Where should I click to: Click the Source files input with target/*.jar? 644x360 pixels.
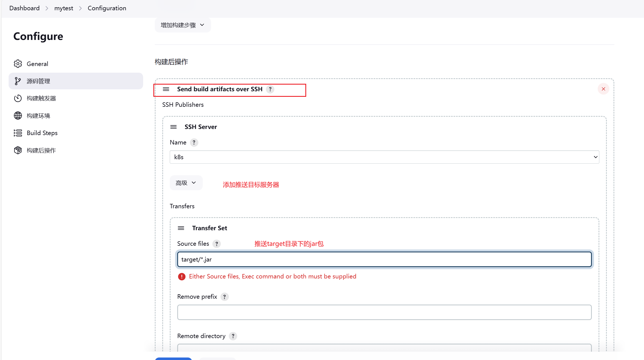(384, 259)
